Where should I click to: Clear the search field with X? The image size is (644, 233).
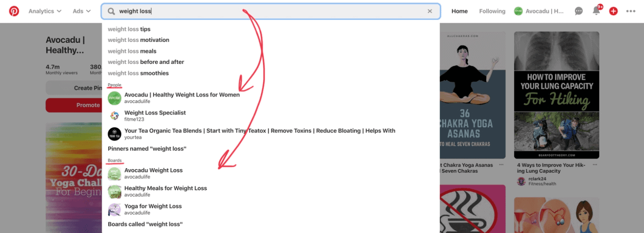[430, 11]
